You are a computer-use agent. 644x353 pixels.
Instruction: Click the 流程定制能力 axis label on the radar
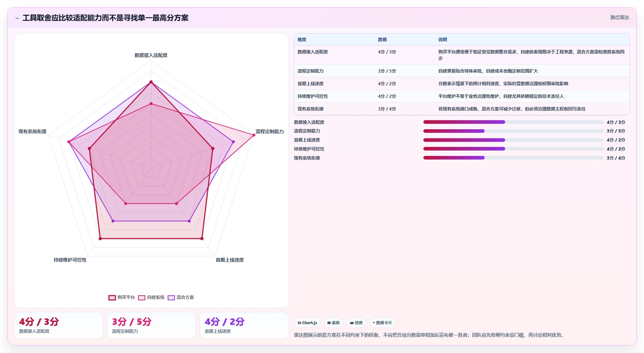pyautogui.click(x=270, y=131)
